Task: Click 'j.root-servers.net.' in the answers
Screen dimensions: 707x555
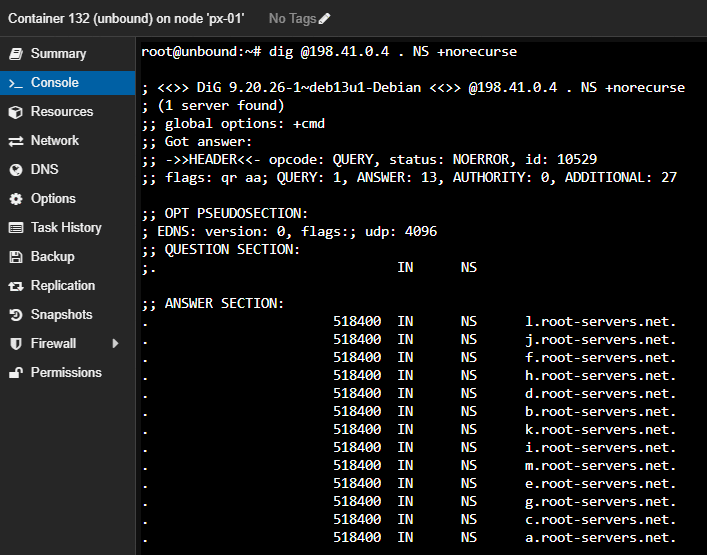Action: [x=601, y=339]
